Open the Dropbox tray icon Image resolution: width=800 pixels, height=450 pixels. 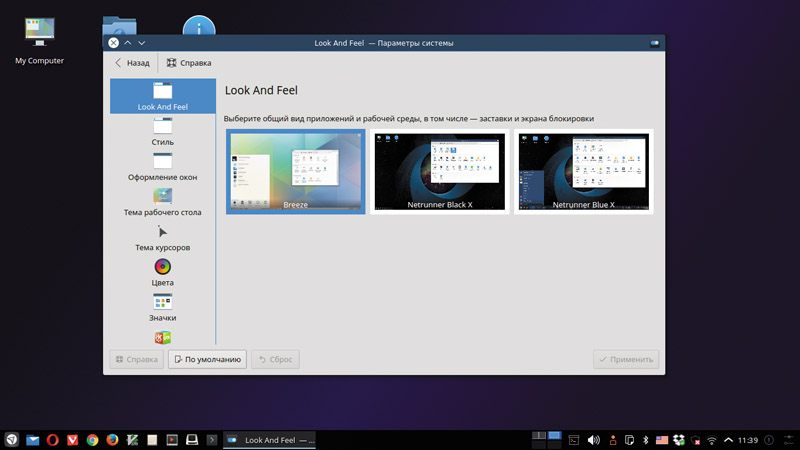point(679,440)
